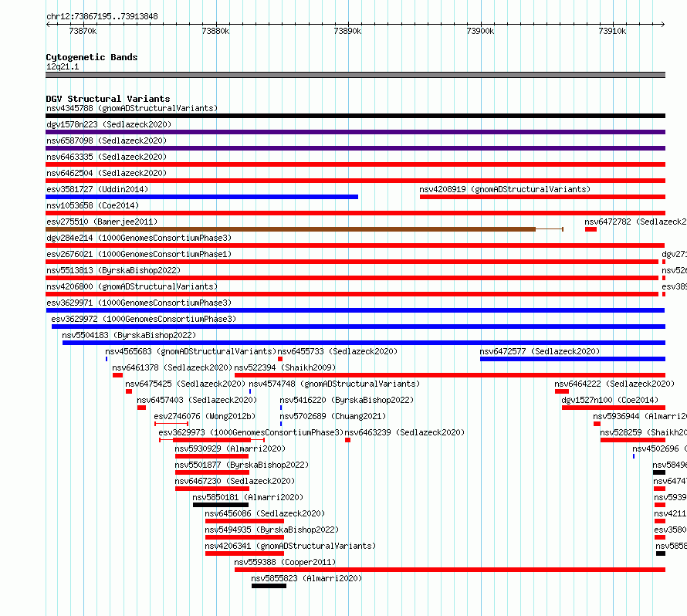The image size is (687, 616).
Task: Open the esv3629972 variant label
Action: 144,319
